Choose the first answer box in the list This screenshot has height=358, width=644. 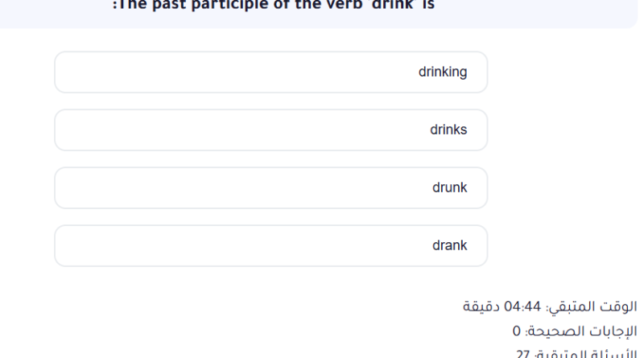tap(271, 72)
